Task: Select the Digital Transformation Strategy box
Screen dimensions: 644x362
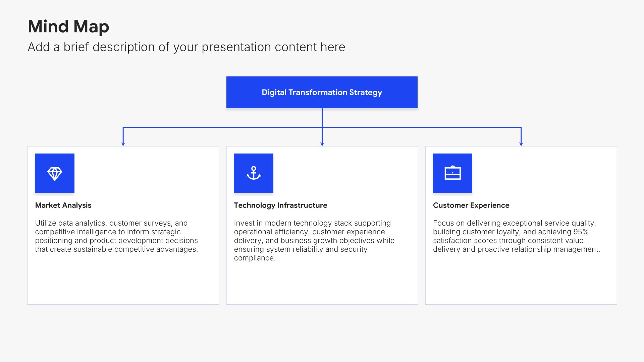Action: click(322, 92)
